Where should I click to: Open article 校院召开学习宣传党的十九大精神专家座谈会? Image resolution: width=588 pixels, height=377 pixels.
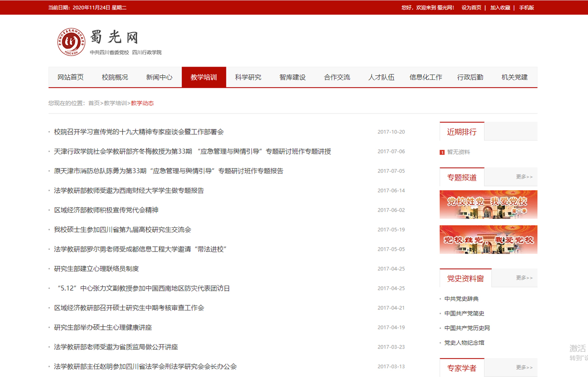(x=139, y=132)
